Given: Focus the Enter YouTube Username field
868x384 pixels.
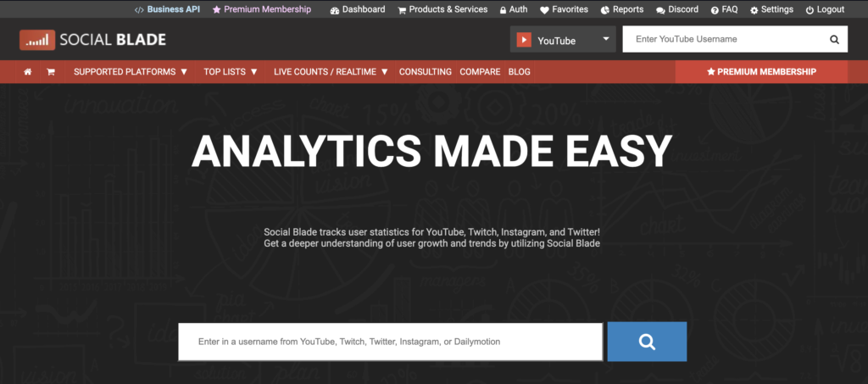Looking at the screenshot, I should pos(724,39).
